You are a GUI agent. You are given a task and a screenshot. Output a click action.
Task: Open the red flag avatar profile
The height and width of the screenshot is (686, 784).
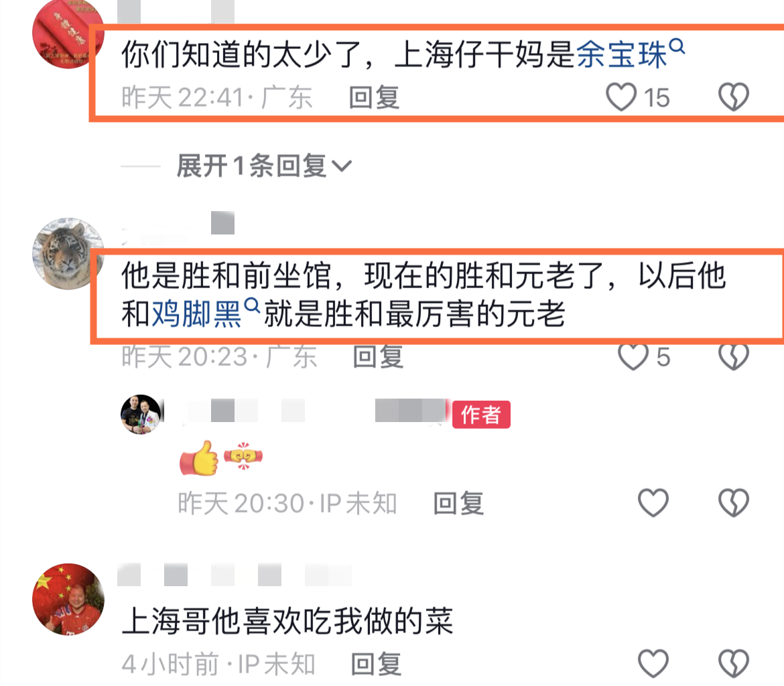(x=68, y=600)
